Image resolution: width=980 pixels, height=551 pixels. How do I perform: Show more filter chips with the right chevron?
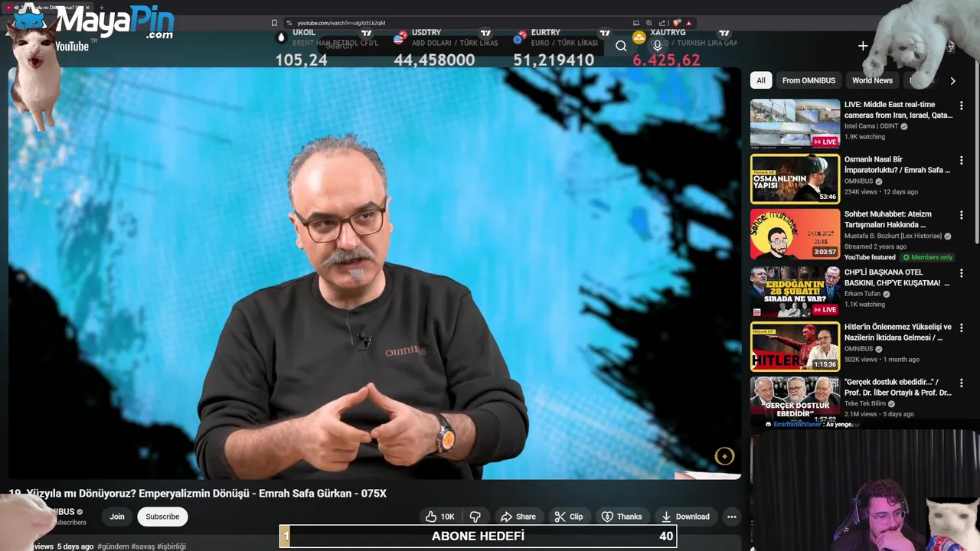point(952,80)
